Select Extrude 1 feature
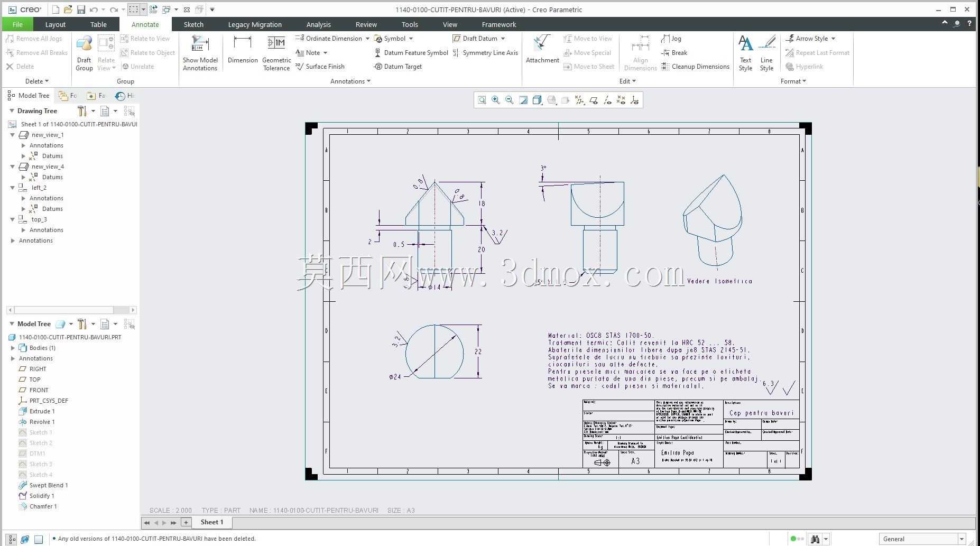This screenshot has height=546, width=980. point(37,411)
